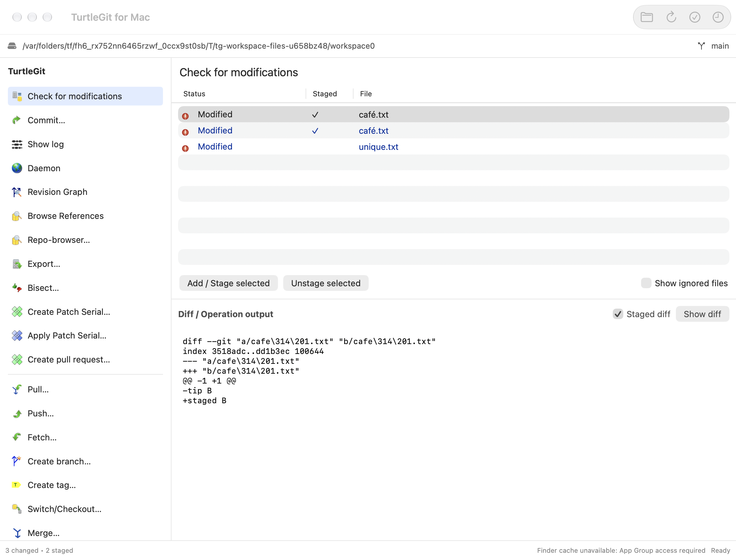
Task: Click the Create tag yellow icon
Action: pyautogui.click(x=17, y=485)
